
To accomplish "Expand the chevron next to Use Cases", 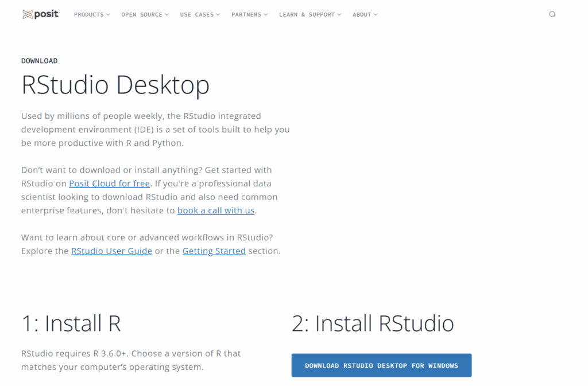I will (x=218, y=14).
